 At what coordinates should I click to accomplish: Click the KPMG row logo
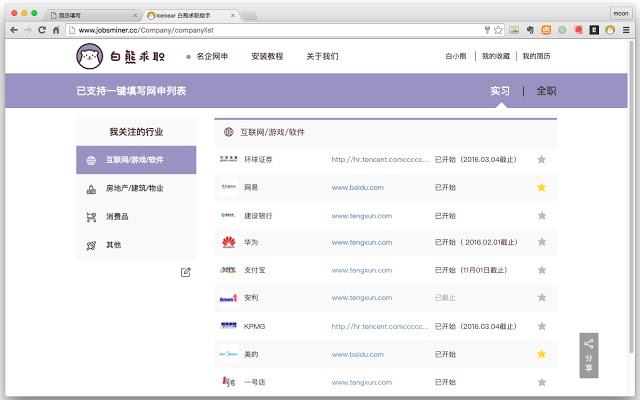(228, 326)
